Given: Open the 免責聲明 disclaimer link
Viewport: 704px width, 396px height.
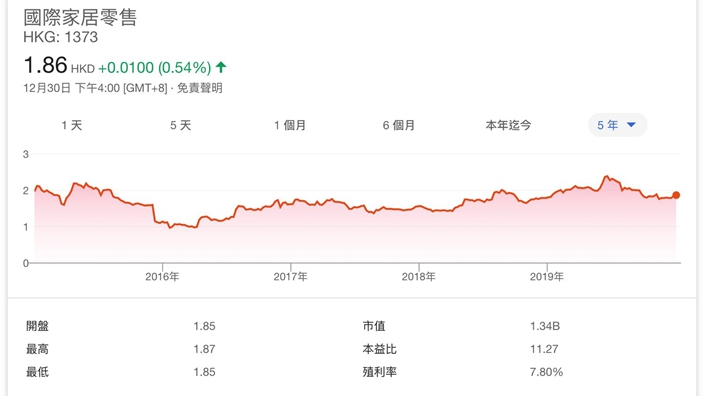Looking at the screenshot, I should pos(200,88).
